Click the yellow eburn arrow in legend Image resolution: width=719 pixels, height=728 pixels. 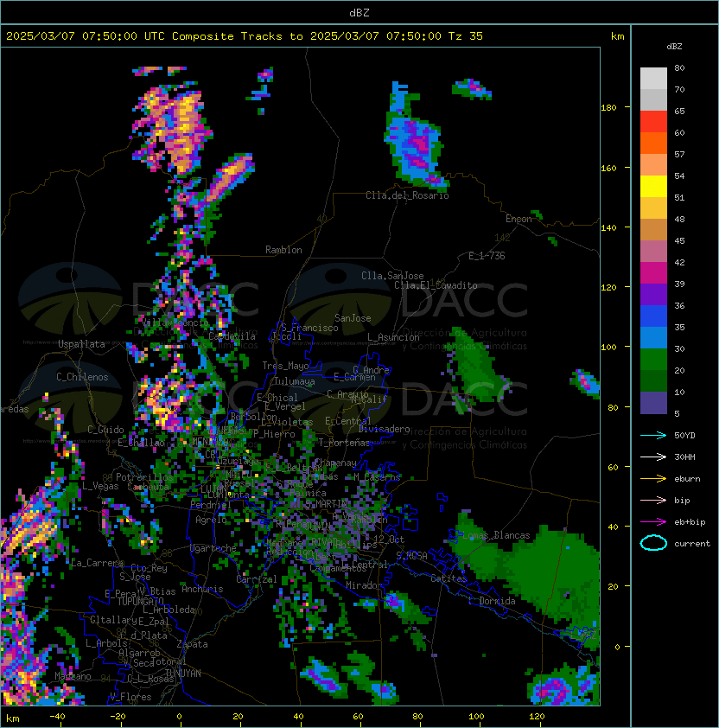pyautogui.click(x=653, y=479)
